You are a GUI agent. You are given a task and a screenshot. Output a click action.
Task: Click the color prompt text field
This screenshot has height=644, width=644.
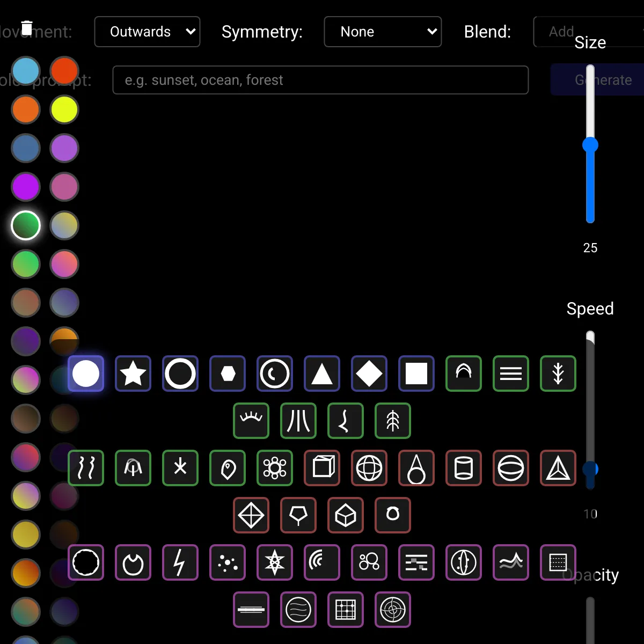point(320,80)
